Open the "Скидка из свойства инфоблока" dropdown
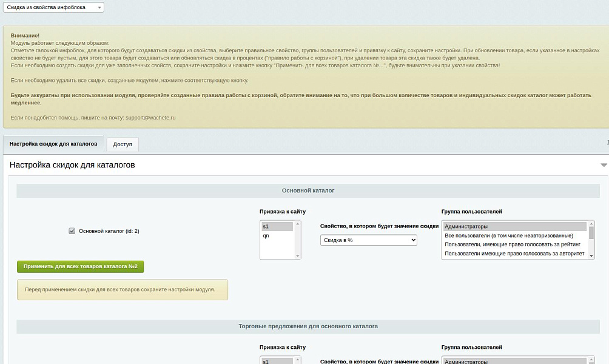The height and width of the screenshot is (364, 609). pyautogui.click(x=55, y=7)
